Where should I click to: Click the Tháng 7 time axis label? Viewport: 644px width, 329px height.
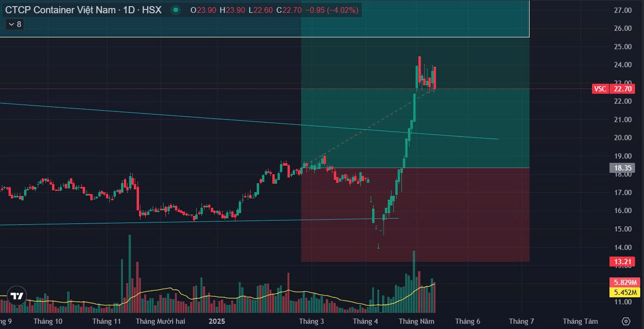tap(522, 321)
